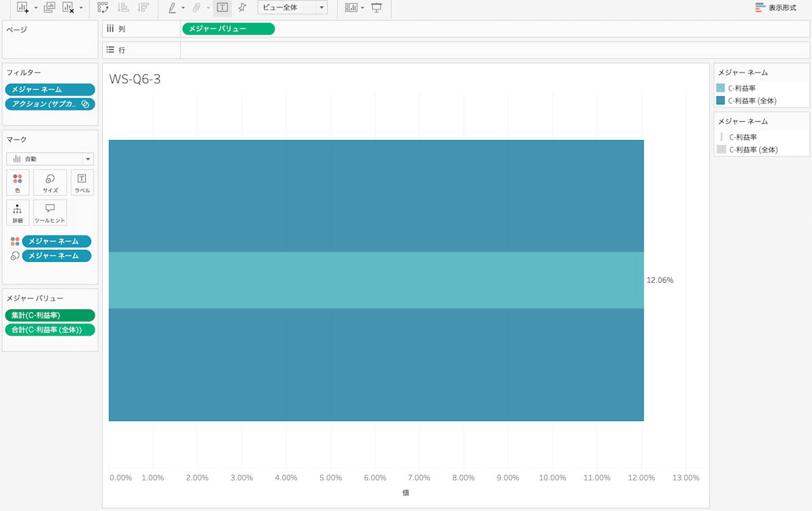Click the size-assigned メジャー ネーム pill

[56, 256]
